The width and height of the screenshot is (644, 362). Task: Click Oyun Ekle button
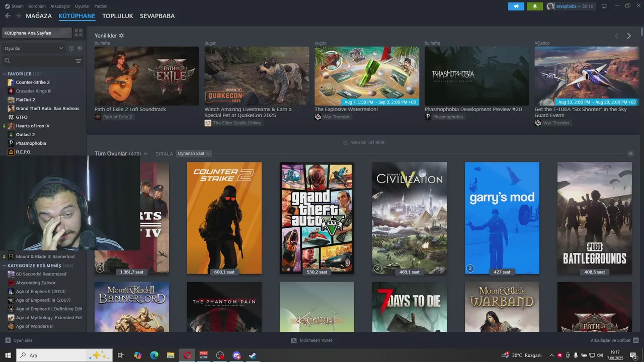tap(19, 340)
